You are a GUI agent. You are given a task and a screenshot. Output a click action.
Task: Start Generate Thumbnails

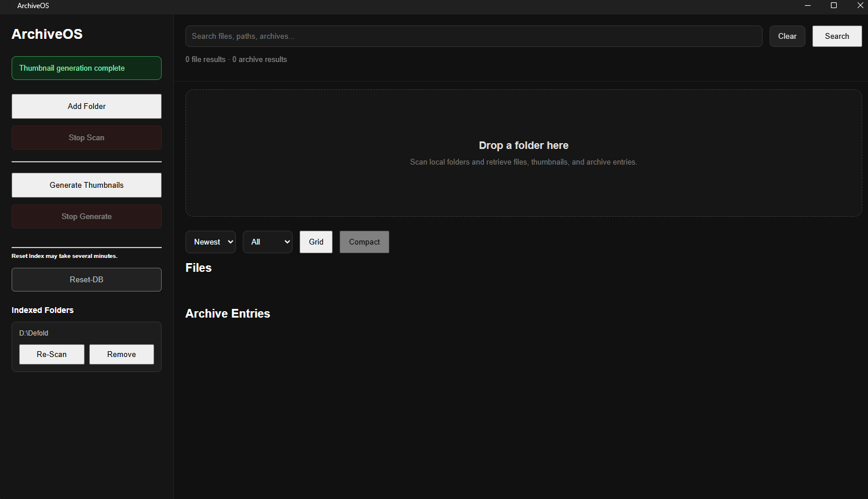click(86, 185)
